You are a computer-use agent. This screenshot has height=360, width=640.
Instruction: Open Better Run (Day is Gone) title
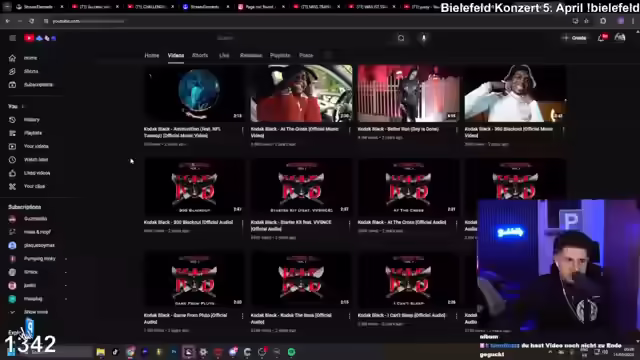tap(398, 129)
